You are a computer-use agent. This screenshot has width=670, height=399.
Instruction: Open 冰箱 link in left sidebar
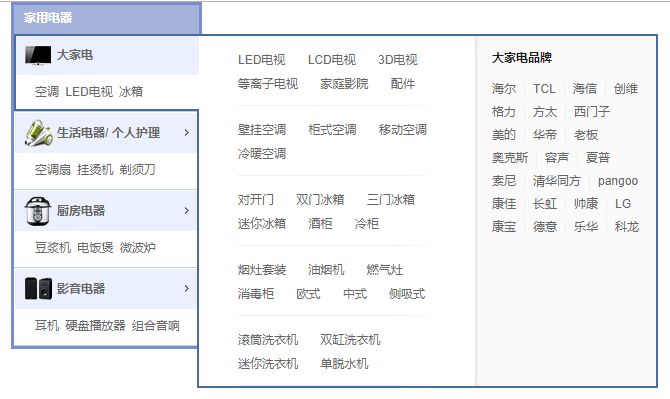131,91
